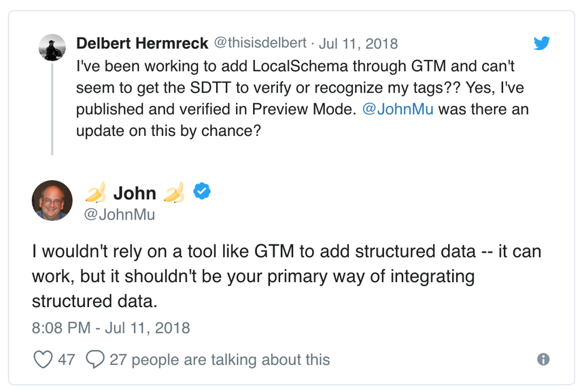The height and width of the screenshot is (392, 582).
Task: Click the banana emoji before John
Action: point(96,192)
